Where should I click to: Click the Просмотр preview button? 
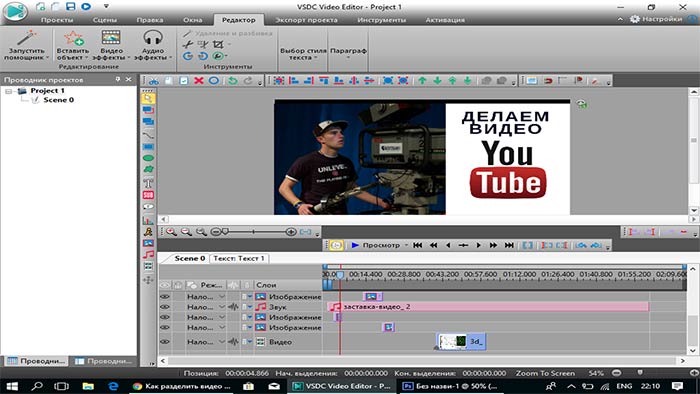(375, 245)
